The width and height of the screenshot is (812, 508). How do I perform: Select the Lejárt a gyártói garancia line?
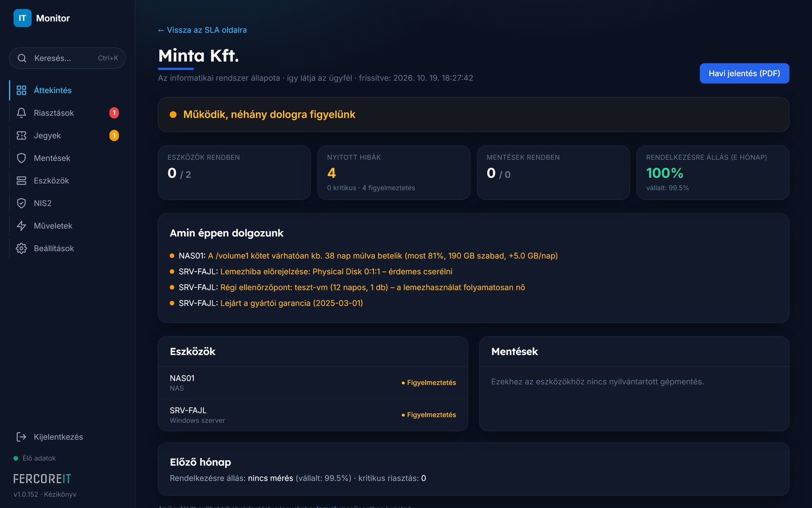[266, 303]
